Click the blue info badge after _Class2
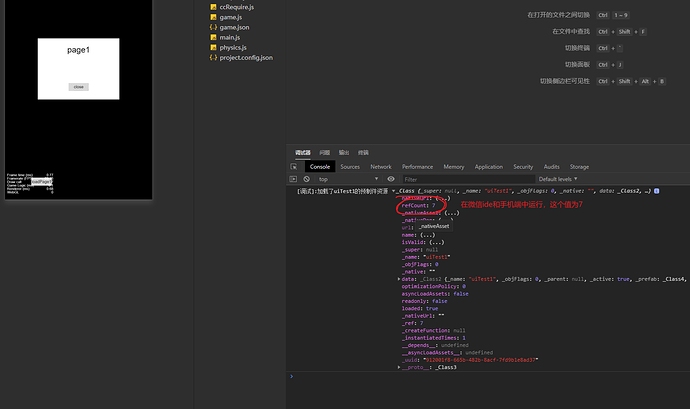The height and width of the screenshot is (409, 690). (657, 191)
